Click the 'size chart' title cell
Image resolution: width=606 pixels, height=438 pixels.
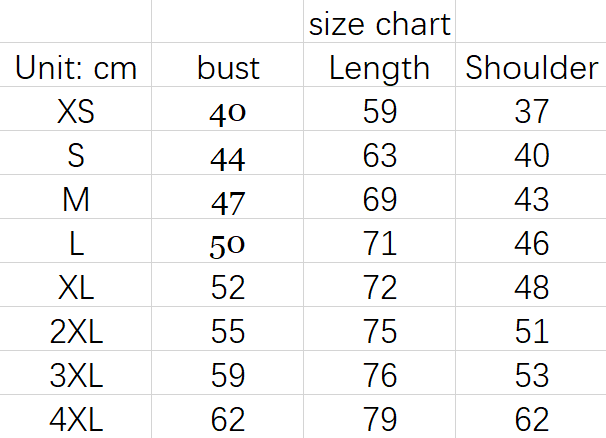379,22
